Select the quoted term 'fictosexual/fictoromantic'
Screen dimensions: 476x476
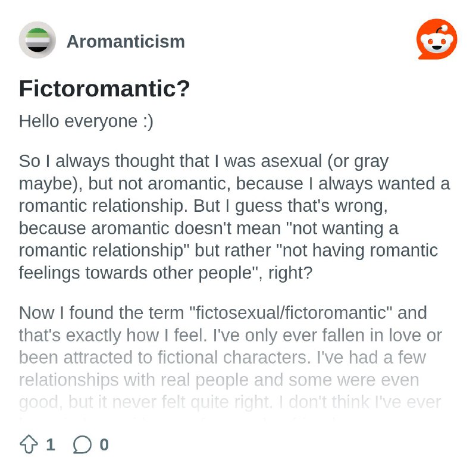(x=290, y=313)
